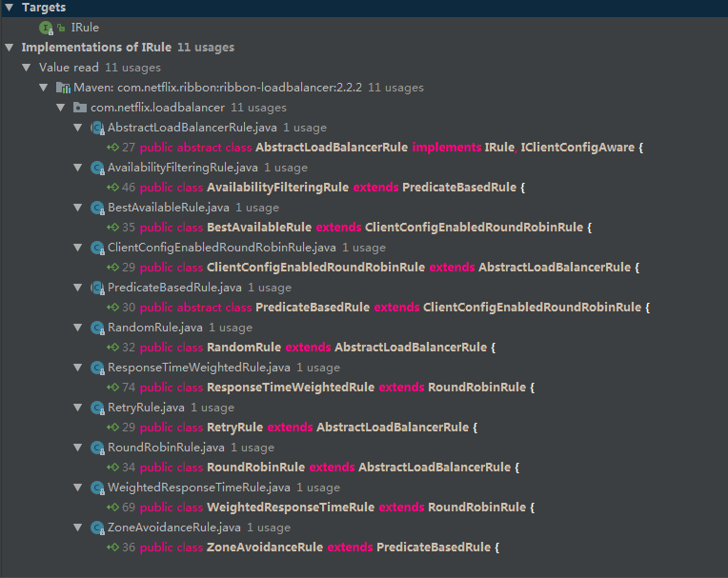The height and width of the screenshot is (578, 728).
Task: Click the AvailabilityFilteringRule.java class icon
Action: tap(97, 168)
